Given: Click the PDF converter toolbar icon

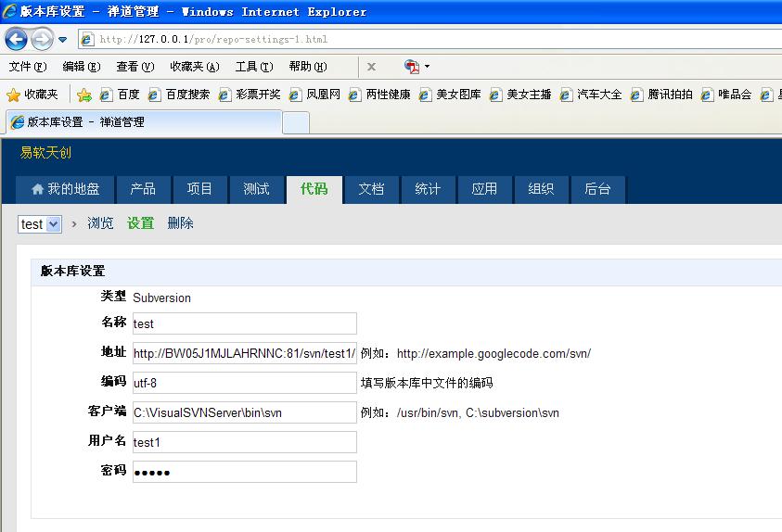Looking at the screenshot, I should click(412, 66).
